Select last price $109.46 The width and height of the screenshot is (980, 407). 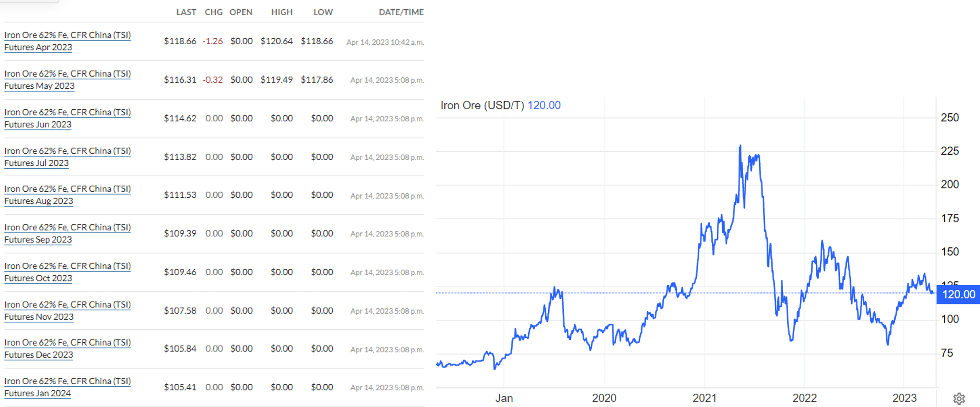coord(180,272)
